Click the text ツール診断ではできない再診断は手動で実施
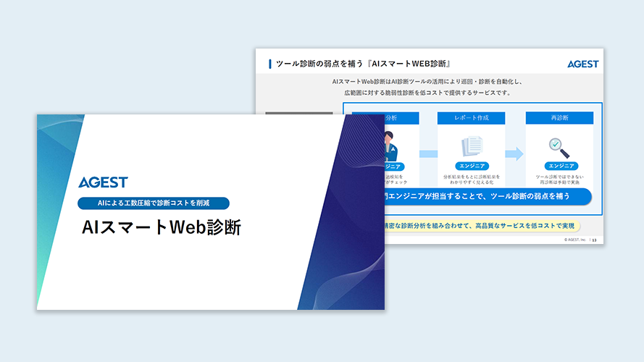Viewport: 644px width, 362px height. click(x=559, y=180)
